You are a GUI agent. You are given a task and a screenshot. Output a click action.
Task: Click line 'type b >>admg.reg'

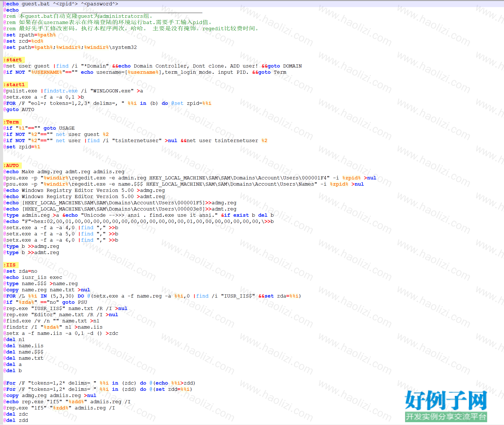31,246
